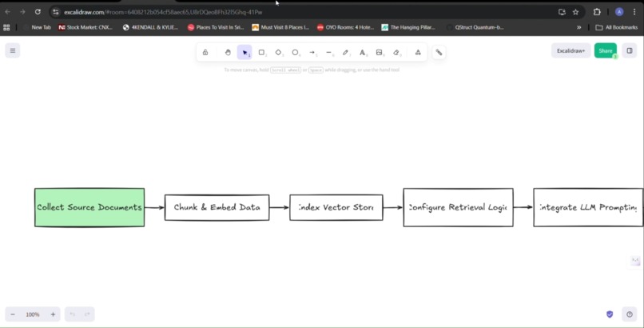The width and height of the screenshot is (644, 328).
Task: Open the Help question mark button
Action: [630, 314]
